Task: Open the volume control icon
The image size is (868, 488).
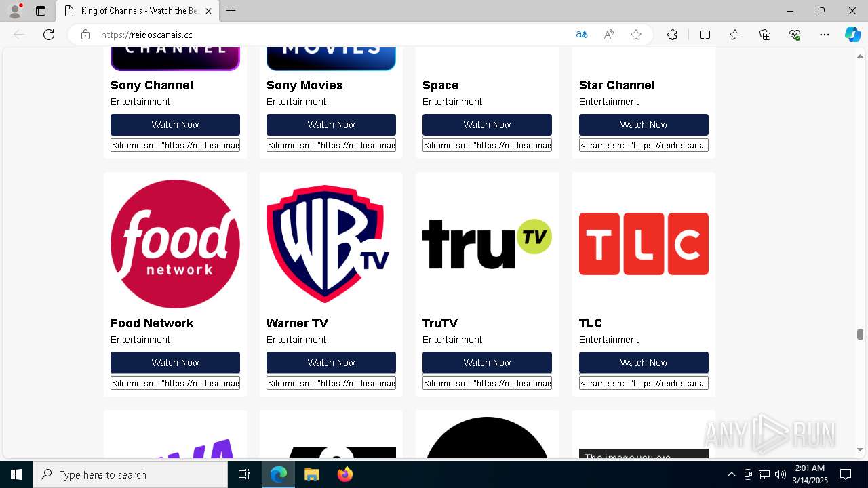Action: [780, 474]
